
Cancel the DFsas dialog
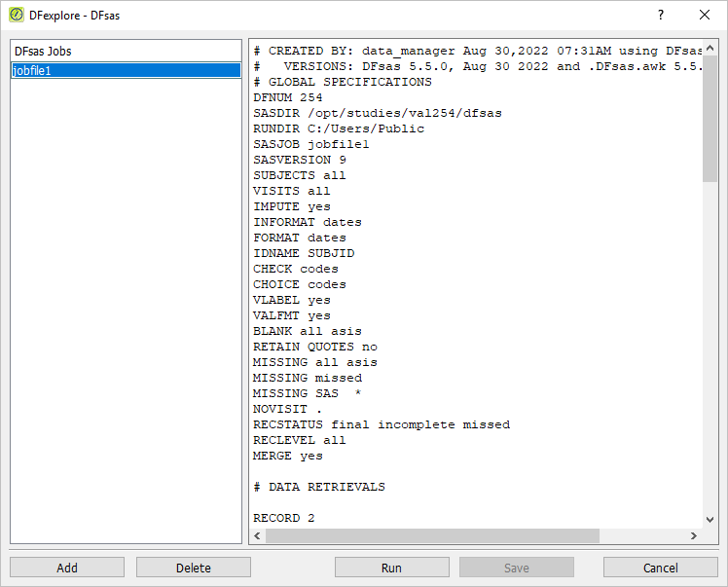pyautogui.click(x=661, y=568)
